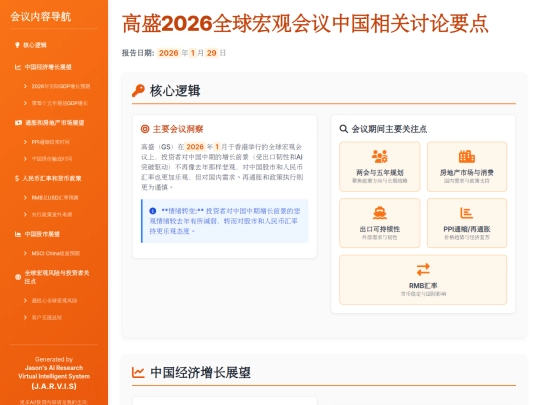Expand the chevron for 2026年实际GDP增长预期
The image size is (540, 405).
click(25, 86)
